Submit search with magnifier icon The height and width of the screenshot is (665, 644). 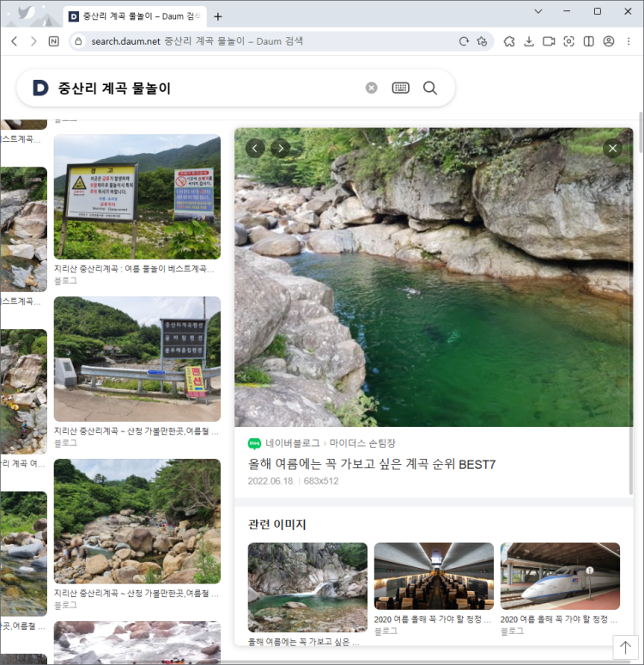pyautogui.click(x=430, y=88)
